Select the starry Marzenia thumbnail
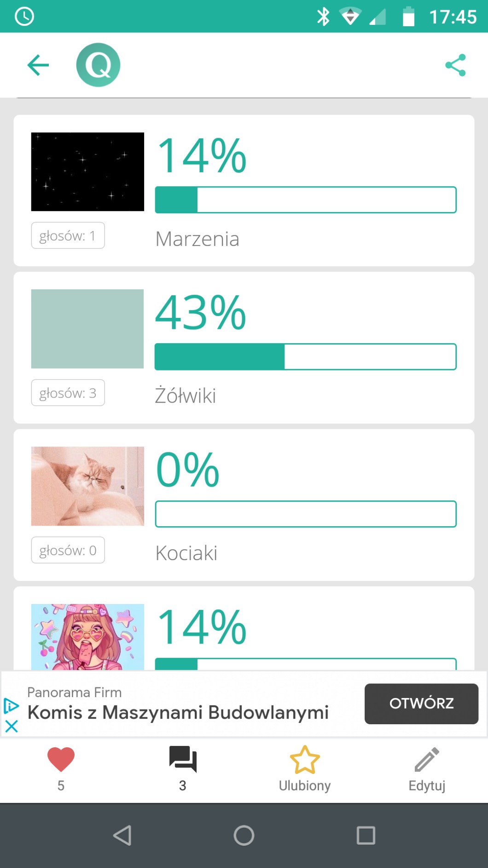The width and height of the screenshot is (488, 868). [x=87, y=172]
